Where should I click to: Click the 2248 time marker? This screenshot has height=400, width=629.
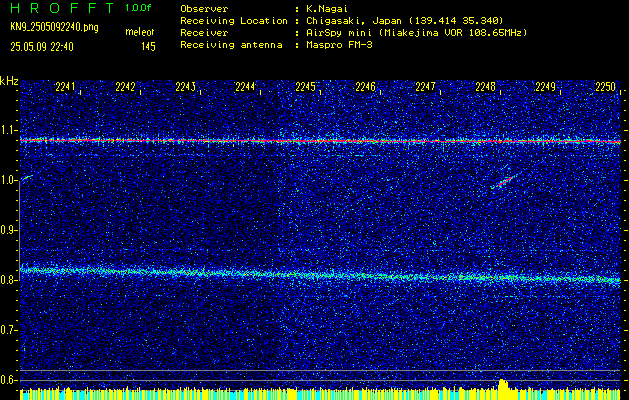485,87
